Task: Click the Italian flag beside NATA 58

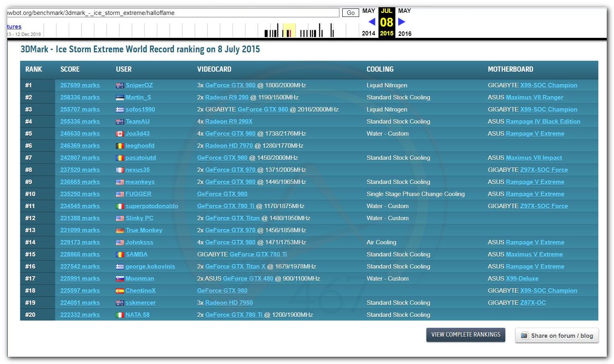Action: (x=120, y=315)
